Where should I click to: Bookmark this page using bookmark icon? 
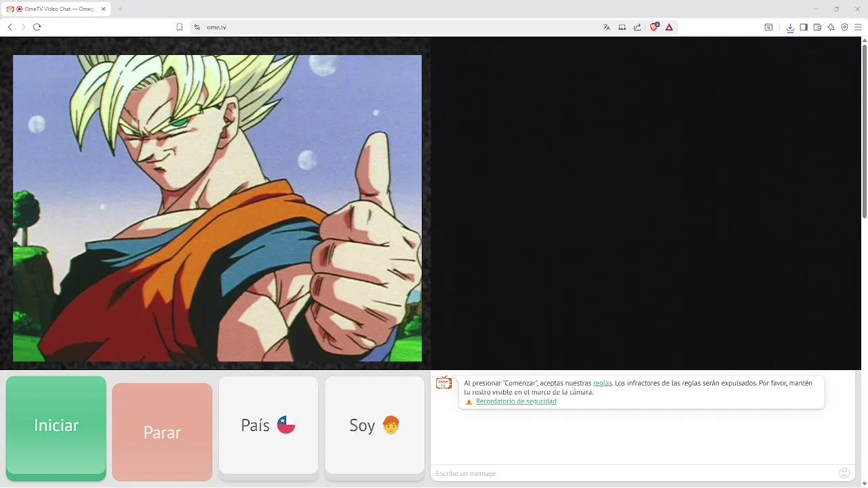tap(180, 27)
